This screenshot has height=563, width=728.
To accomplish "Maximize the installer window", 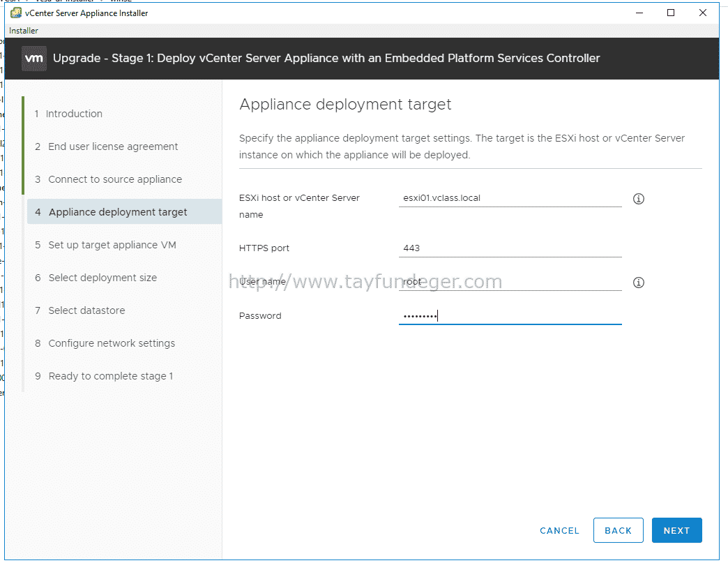I will [671, 13].
